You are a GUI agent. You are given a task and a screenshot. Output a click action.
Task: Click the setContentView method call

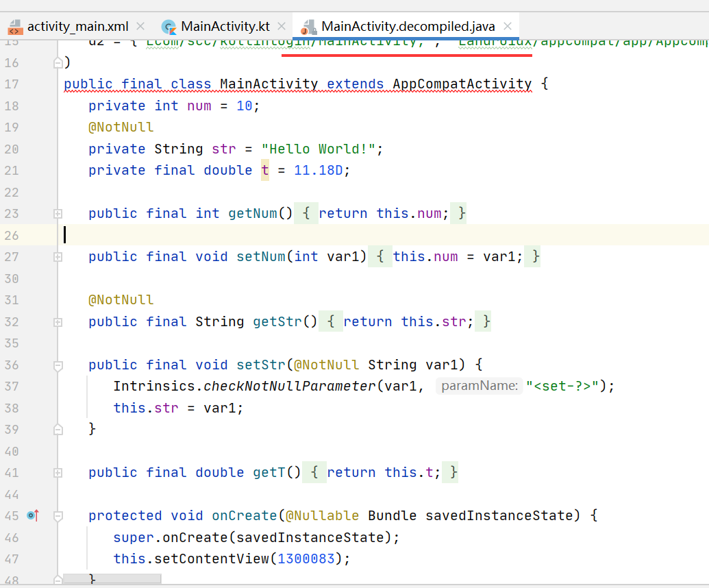[212, 559]
